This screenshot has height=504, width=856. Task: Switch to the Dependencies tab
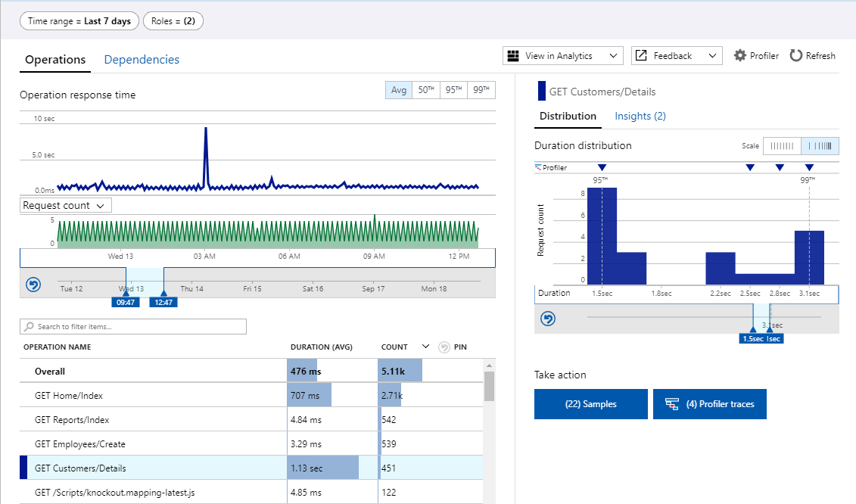(x=142, y=60)
